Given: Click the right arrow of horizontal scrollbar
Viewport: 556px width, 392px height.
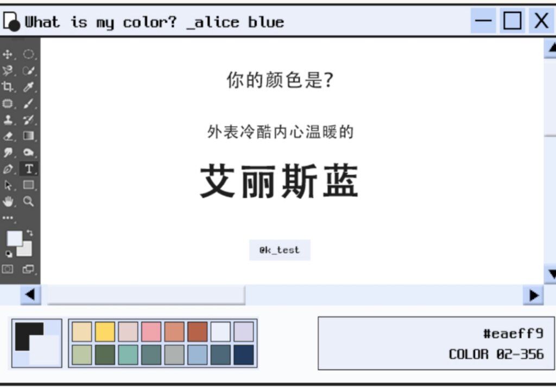Looking at the screenshot, I should tap(533, 295).
